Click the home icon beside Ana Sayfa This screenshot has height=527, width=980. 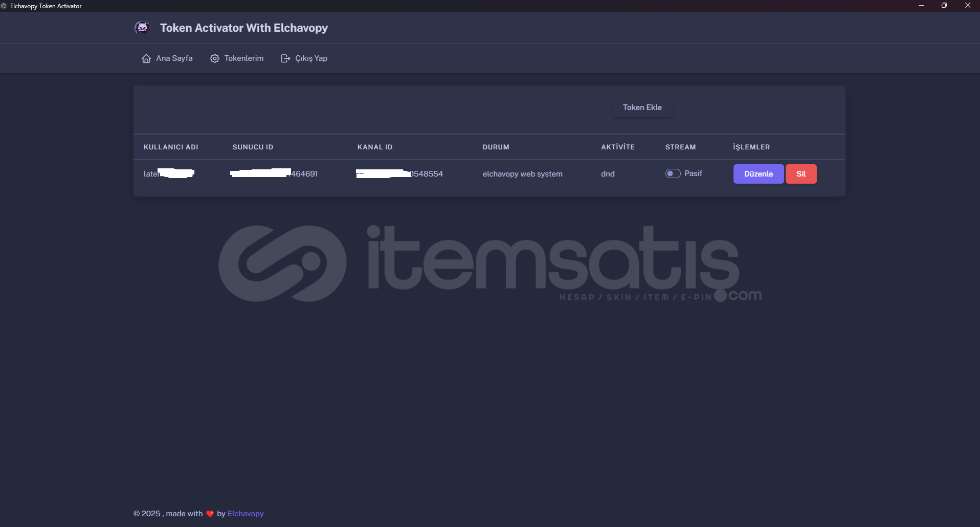point(146,58)
